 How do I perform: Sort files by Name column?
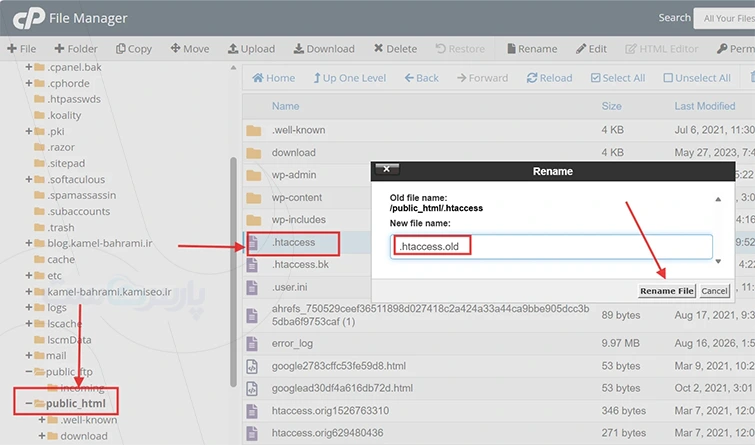click(x=286, y=106)
